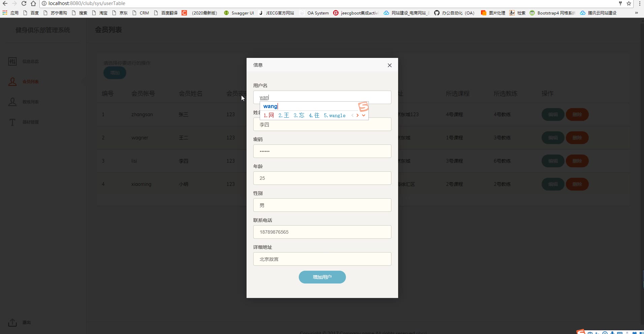Open the 信息总览 sidebar icon

(12, 62)
